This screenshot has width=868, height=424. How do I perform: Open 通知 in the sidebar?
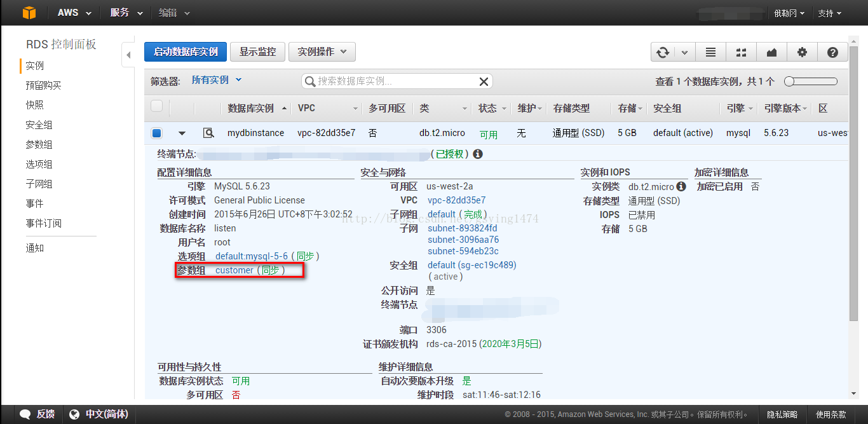click(35, 249)
